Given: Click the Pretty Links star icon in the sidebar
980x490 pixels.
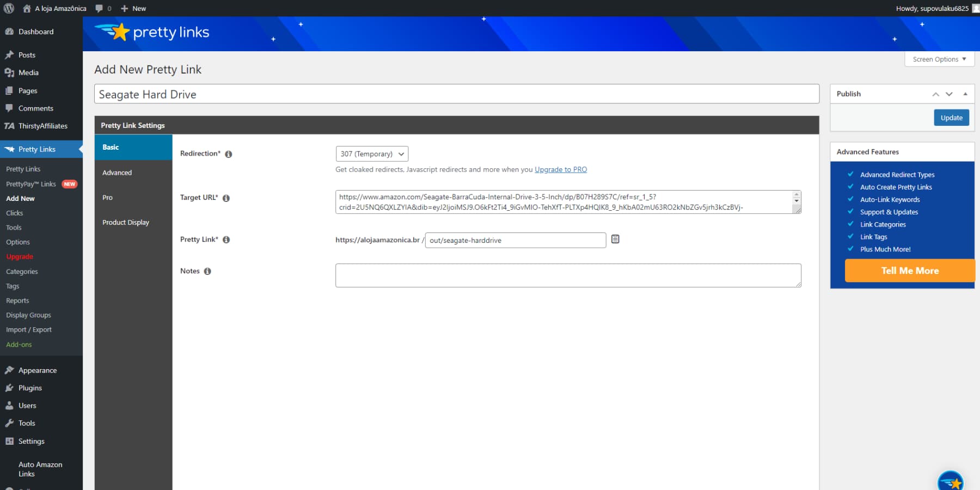Looking at the screenshot, I should click(x=9, y=149).
